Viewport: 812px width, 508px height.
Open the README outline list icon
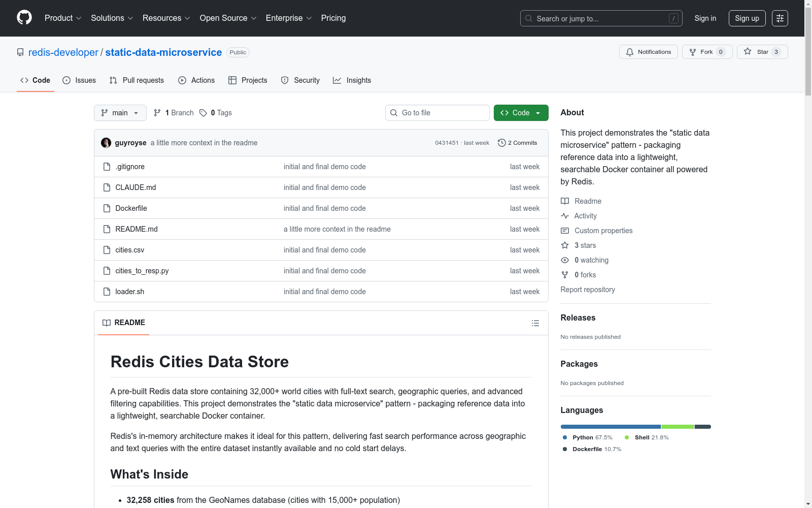click(535, 323)
